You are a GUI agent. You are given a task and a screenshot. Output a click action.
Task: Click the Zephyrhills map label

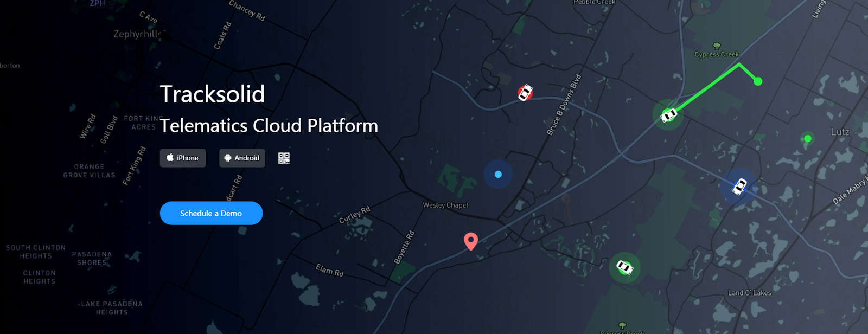point(137,34)
